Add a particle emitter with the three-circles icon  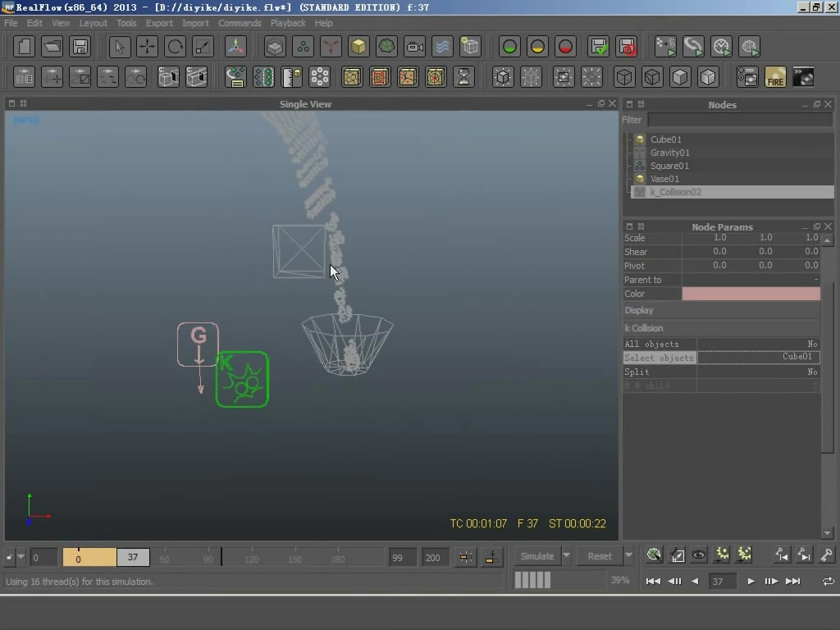point(303,47)
